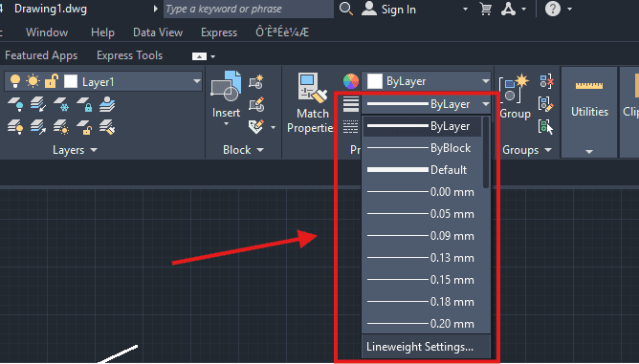Screen dimensions: 639x364
Task: Click the search magnifier icon
Action: pyautogui.click(x=346, y=9)
